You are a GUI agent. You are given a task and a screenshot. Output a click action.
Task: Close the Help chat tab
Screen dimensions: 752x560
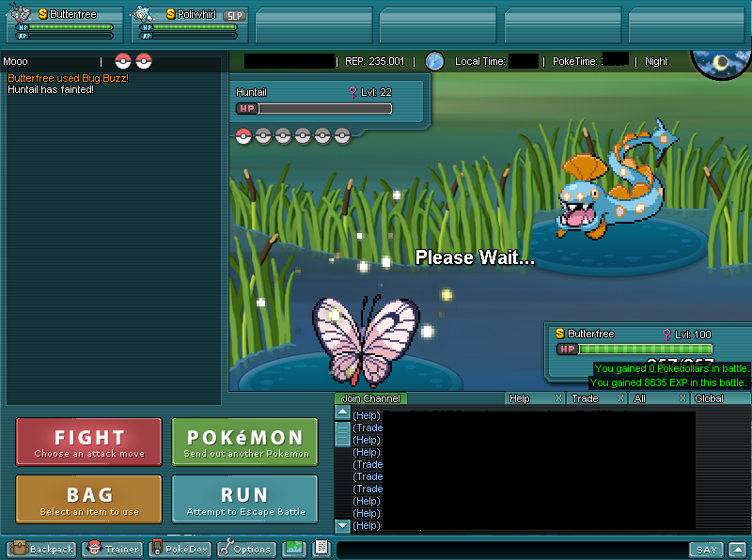[558, 398]
